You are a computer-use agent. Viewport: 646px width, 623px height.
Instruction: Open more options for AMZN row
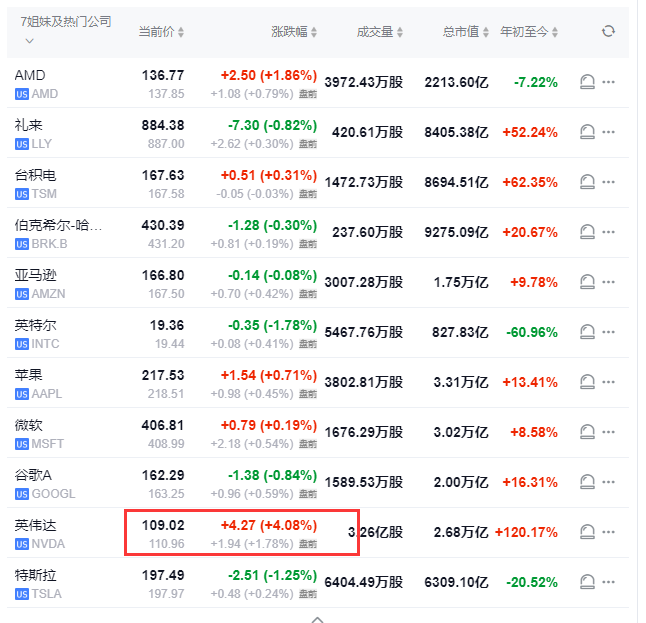click(608, 282)
